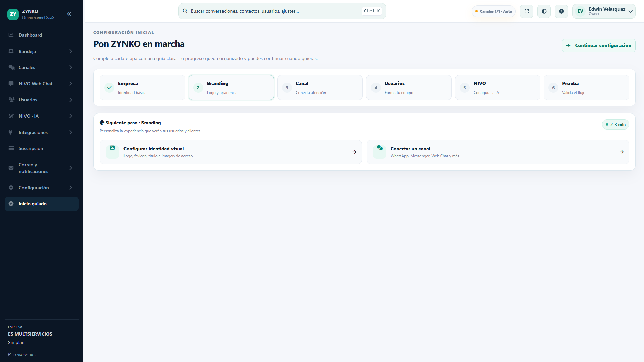This screenshot has height=362, width=644.
Task: Select the Usuarios step in the wizard
Action: click(x=409, y=88)
